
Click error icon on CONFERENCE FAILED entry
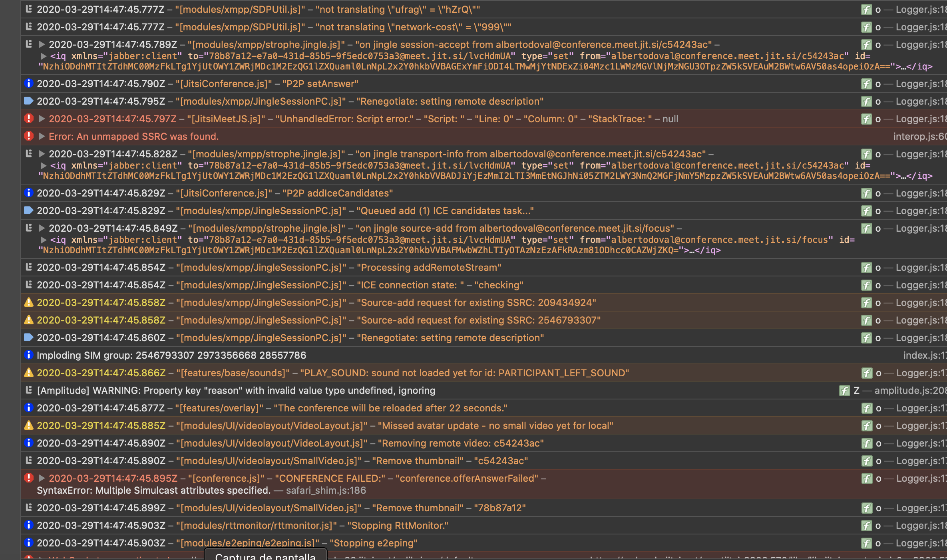point(28,478)
